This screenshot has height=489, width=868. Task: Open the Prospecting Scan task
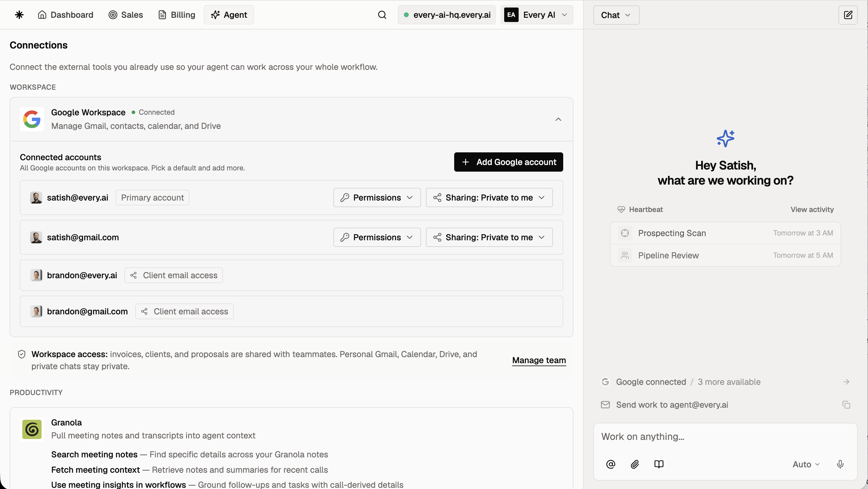click(x=726, y=233)
